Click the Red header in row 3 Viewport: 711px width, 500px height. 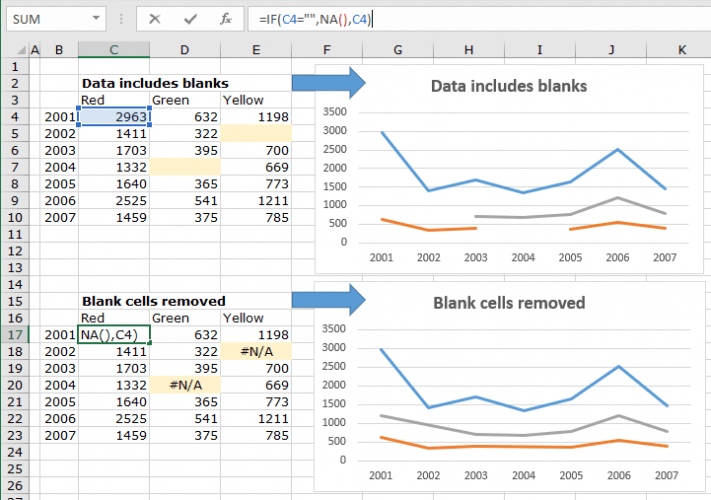click(114, 100)
